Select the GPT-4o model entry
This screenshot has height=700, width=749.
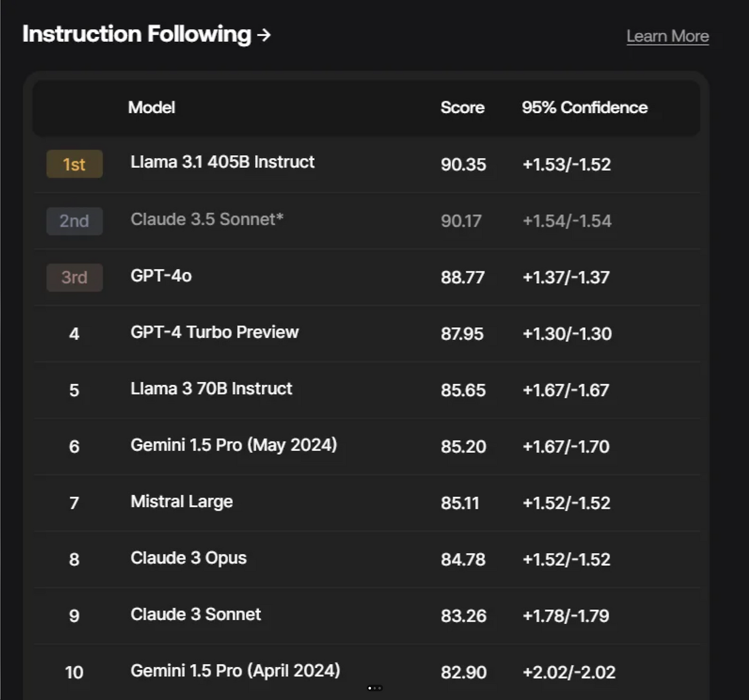pyautogui.click(x=161, y=276)
